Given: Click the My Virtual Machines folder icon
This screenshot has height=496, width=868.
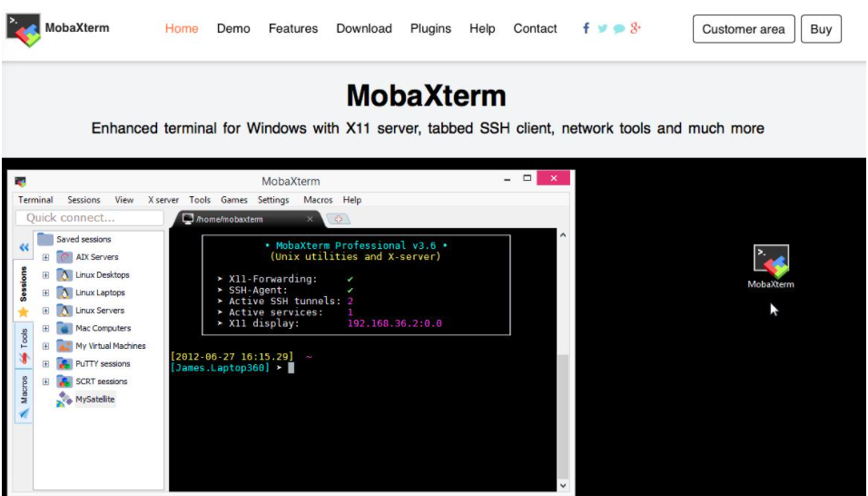Looking at the screenshot, I should 64,345.
